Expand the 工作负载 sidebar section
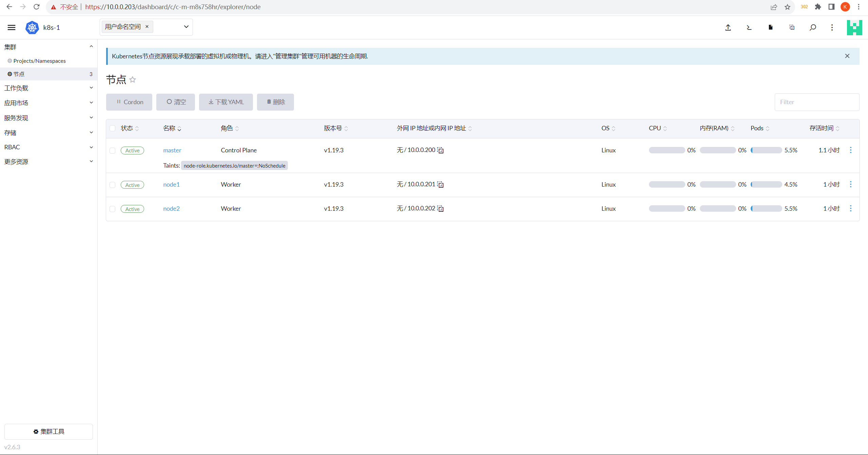 [91, 88]
